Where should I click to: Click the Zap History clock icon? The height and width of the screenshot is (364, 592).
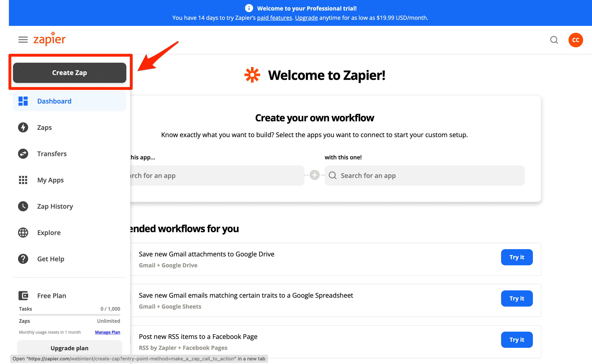23,206
